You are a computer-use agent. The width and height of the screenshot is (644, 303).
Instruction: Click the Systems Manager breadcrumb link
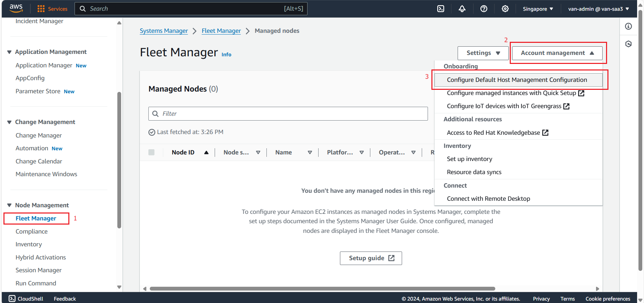[164, 31]
